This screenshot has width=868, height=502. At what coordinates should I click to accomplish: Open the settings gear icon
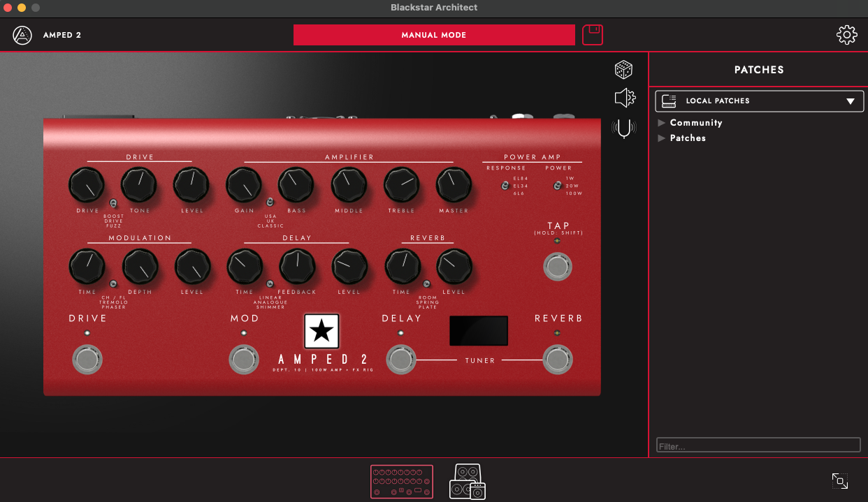(x=847, y=35)
